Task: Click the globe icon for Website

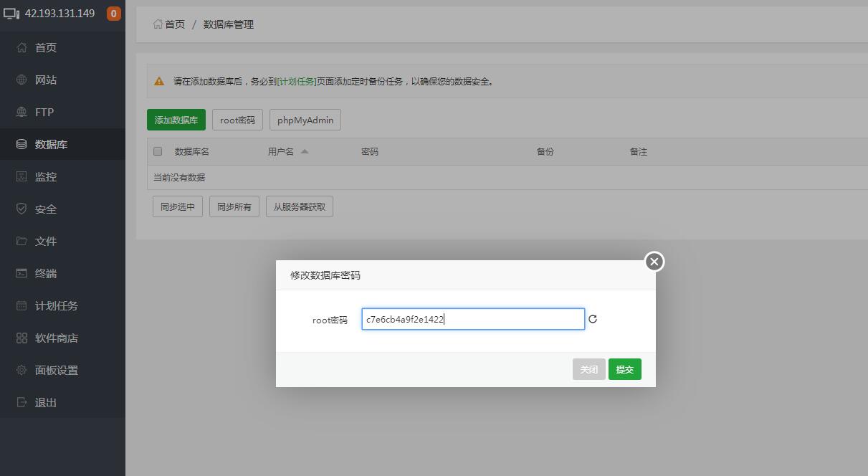Action: [22, 80]
